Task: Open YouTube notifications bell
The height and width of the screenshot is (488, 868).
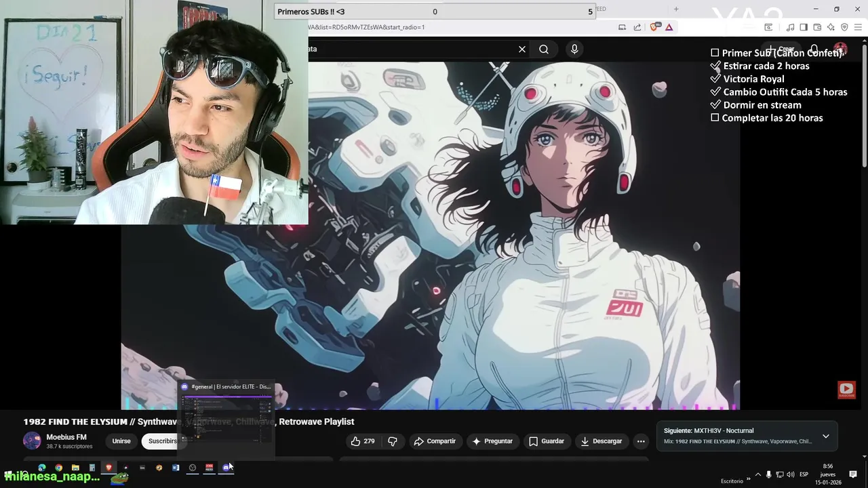Action: 814,49
